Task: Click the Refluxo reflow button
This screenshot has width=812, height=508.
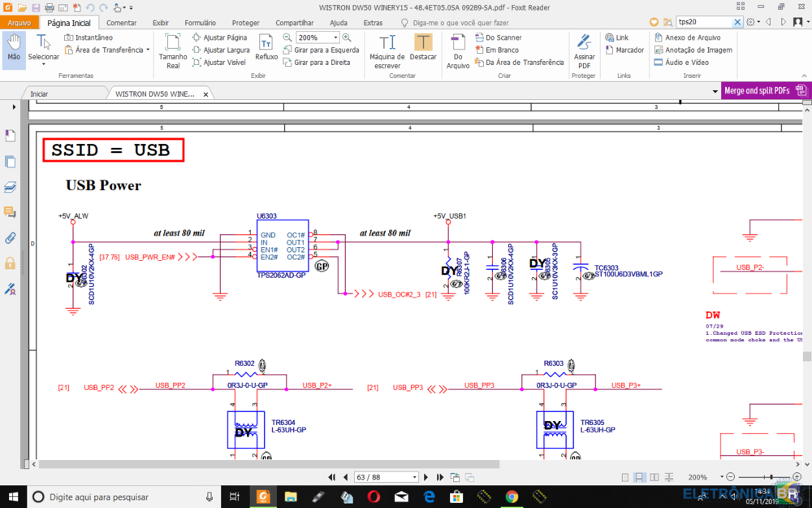Action: coord(266,48)
